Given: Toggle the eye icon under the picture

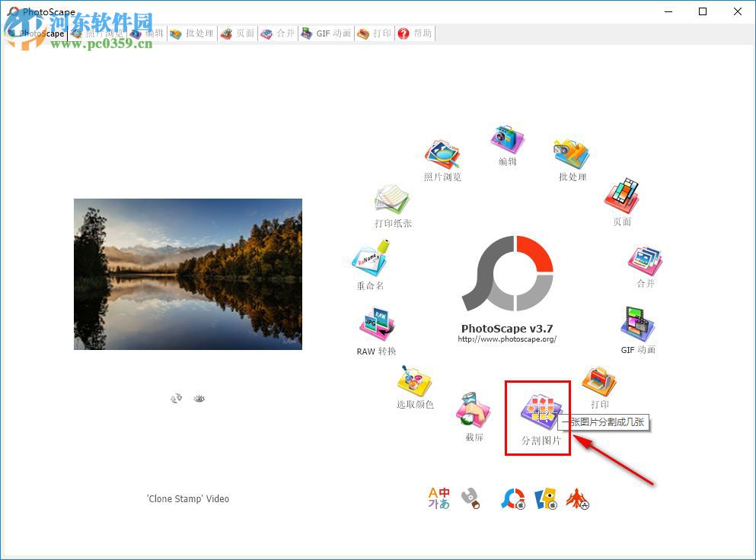Looking at the screenshot, I should coord(199,399).
